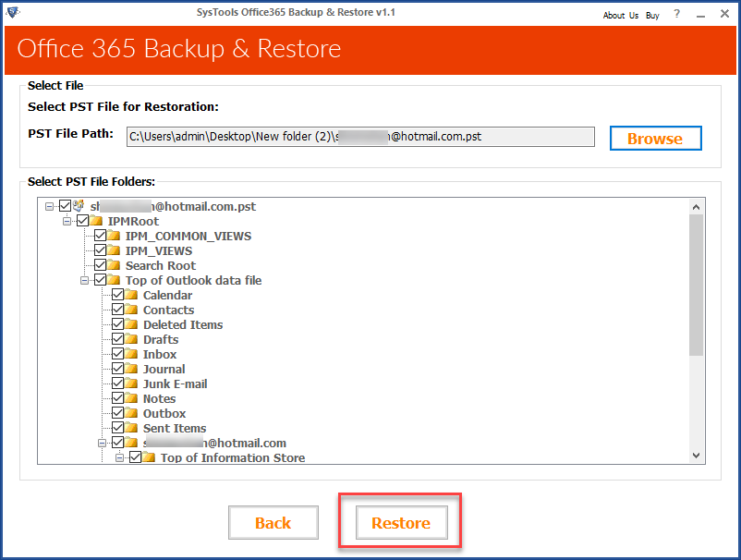Click the folder tree scroll down arrow
The width and height of the screenshot is (741, 560).
tap(696, 455)
